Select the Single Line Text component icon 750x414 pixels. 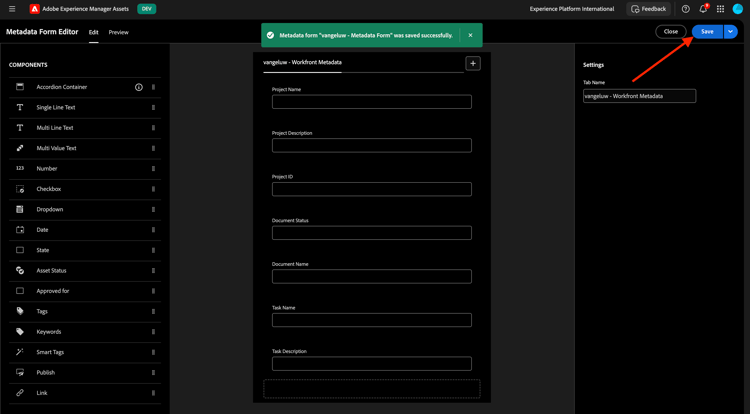pos(20,107)
